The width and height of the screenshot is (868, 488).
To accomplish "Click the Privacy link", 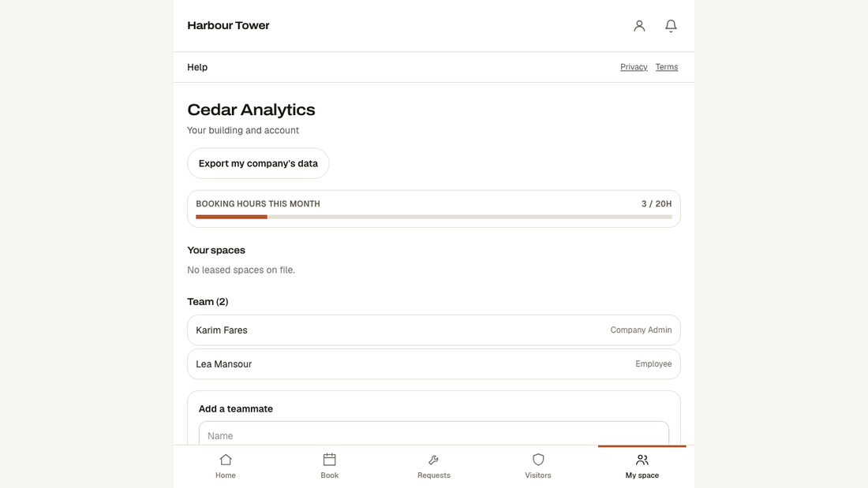I will (634, 67).
